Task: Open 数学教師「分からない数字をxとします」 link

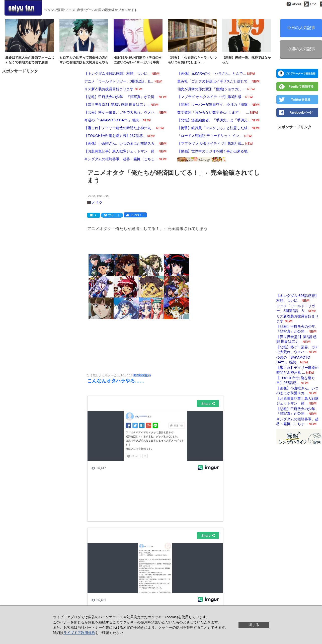Action: (213, 112)
